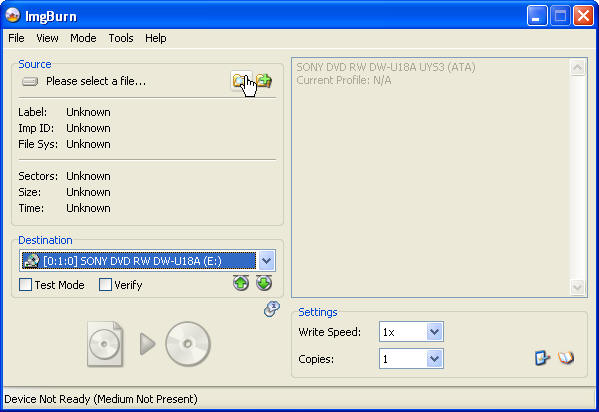Tick the Verify checkbox
The width and height of the screenshot is (599, 412).
105,285
